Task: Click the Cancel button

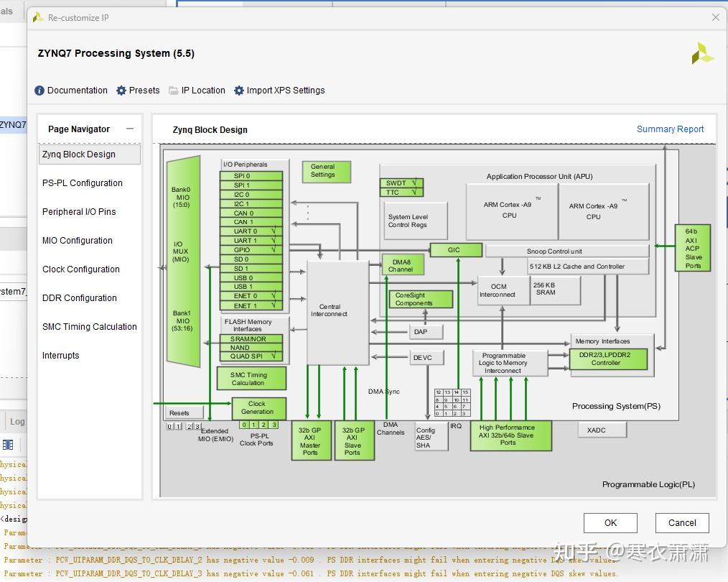Action: 681,523
